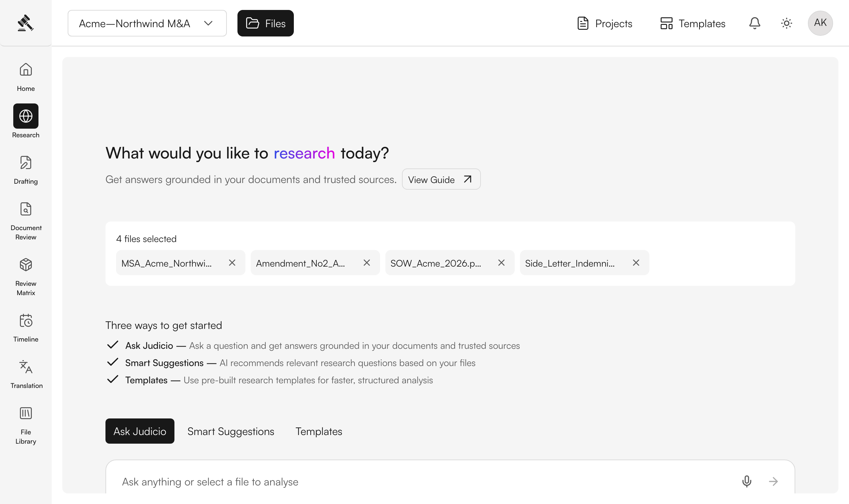
Task: Open the Drafting tool in sidebar
Action: 26,170
